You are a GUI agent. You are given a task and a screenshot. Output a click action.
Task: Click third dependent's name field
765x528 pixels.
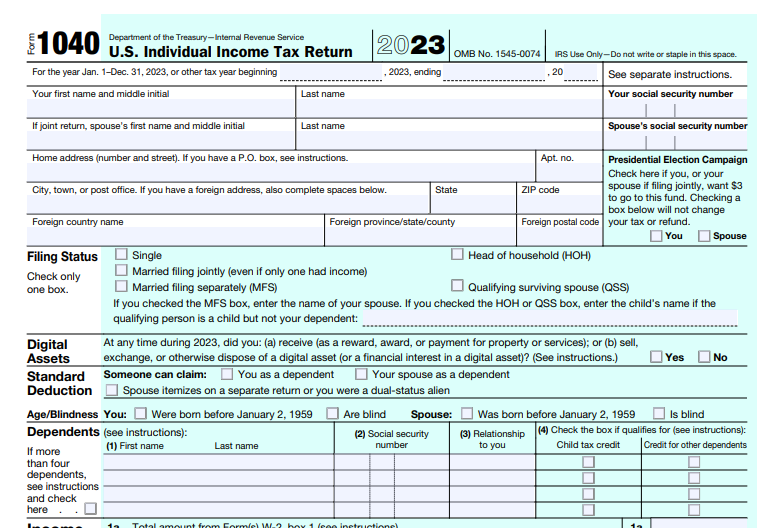click(x=219, y=494)
